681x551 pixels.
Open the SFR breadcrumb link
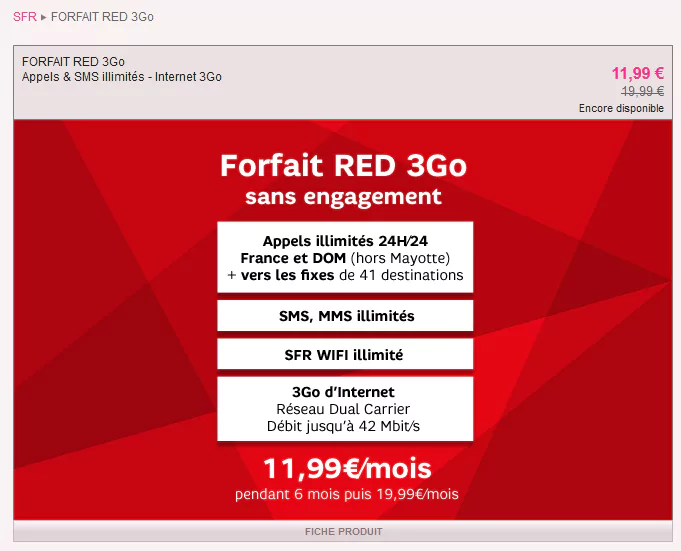25,17
